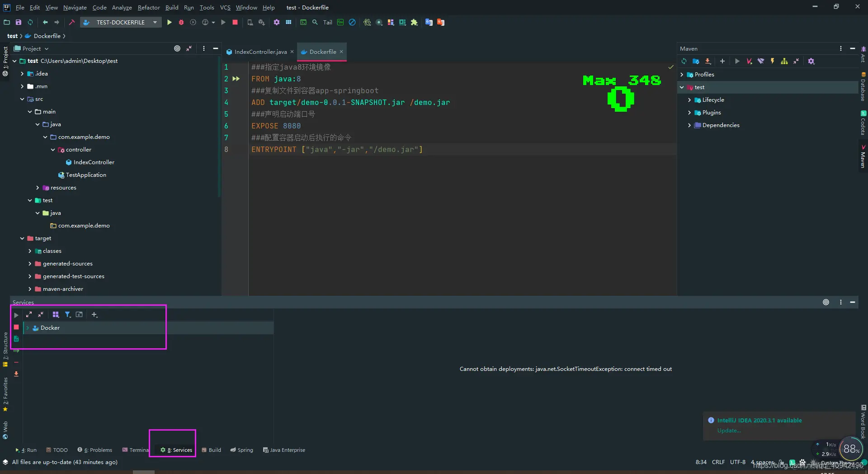Open the 7: Structure side tab
The width and height of the screenshot is (868, 474).
pyautogui.click(x=5, y=350)
